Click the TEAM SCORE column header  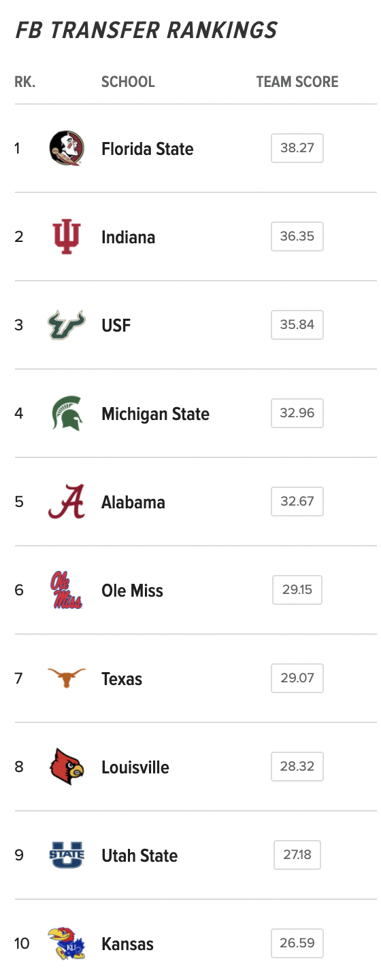click(297, 82)
